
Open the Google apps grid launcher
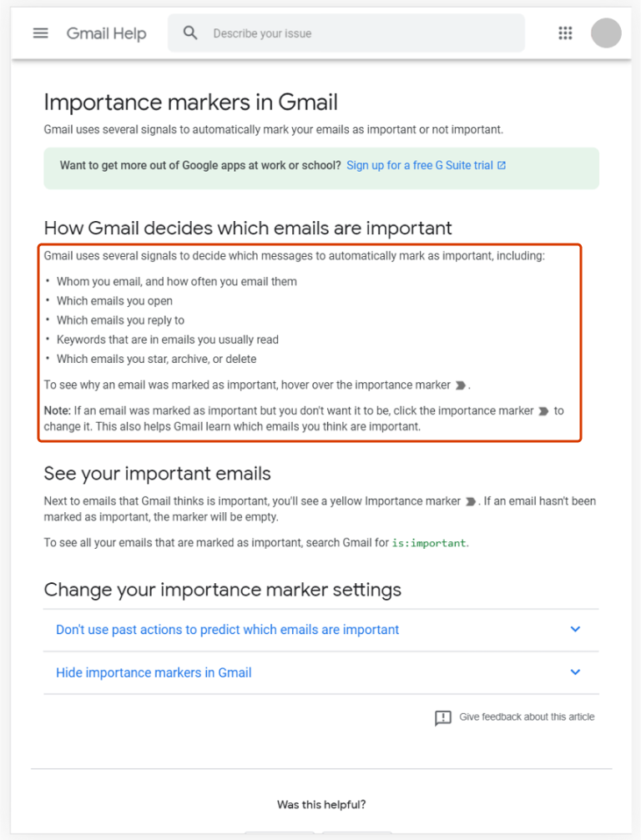click(x=565, y=33)
